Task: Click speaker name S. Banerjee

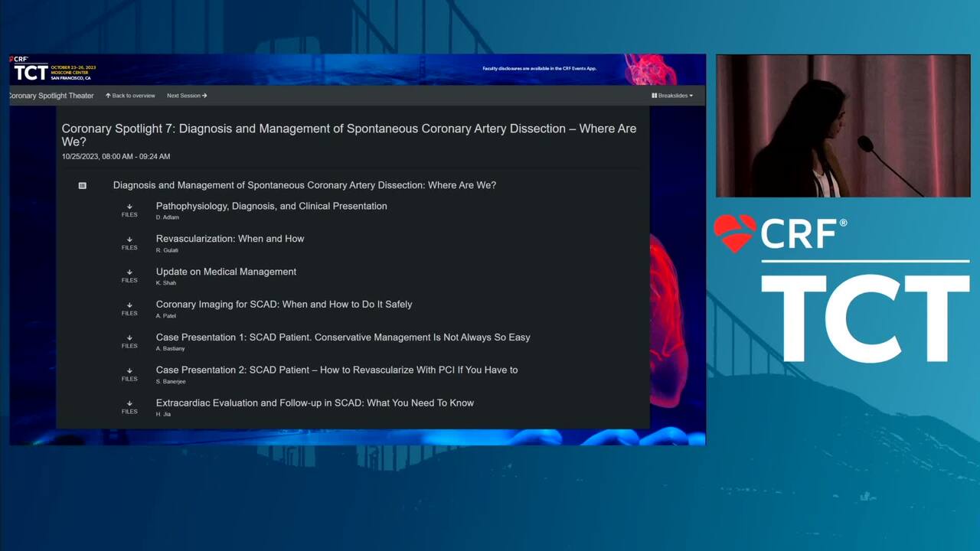Action: (171, 382)
